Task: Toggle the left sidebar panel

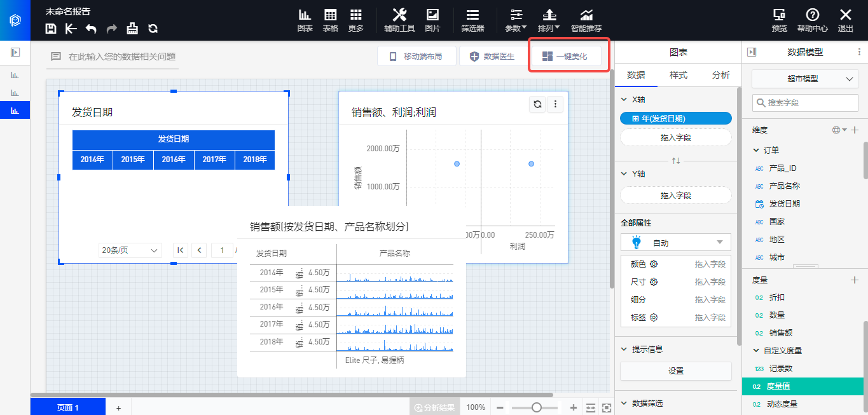Action: pyautogui.click(x=15, y=52)
